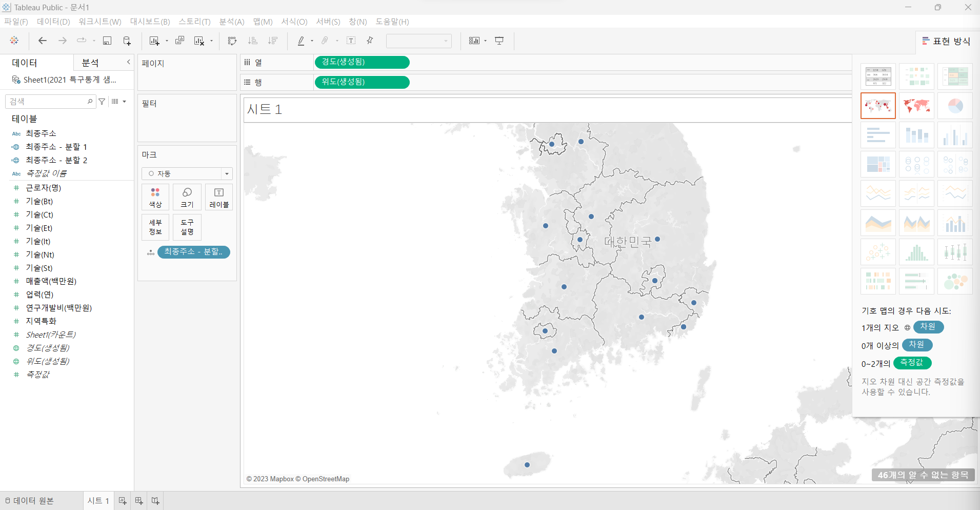Switch to the 분석 pane tab
Viewport: 980px width, 510px height.
(x=90, y=63)
